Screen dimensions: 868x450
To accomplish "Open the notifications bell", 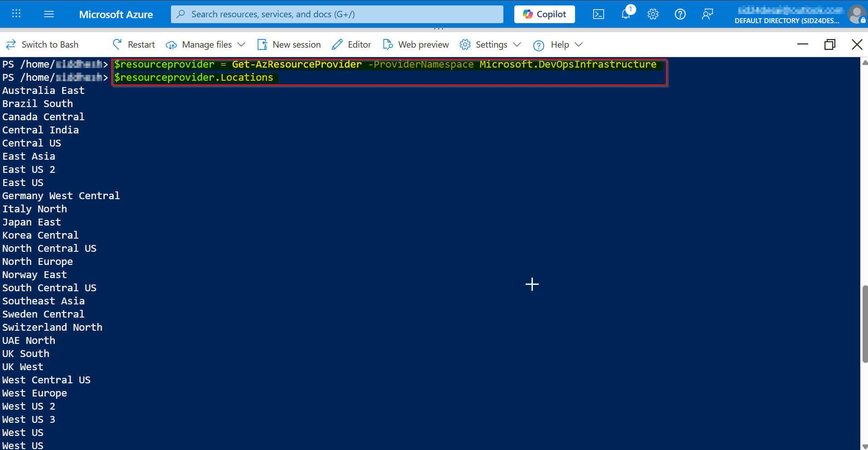I will click(x=626, y=14).
